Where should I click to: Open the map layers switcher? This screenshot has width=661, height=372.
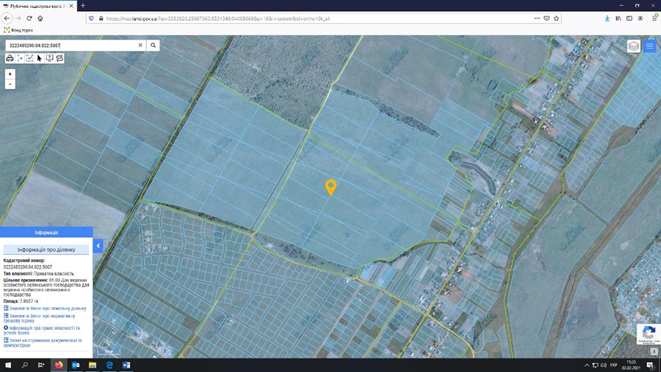(x=634, y=46)
